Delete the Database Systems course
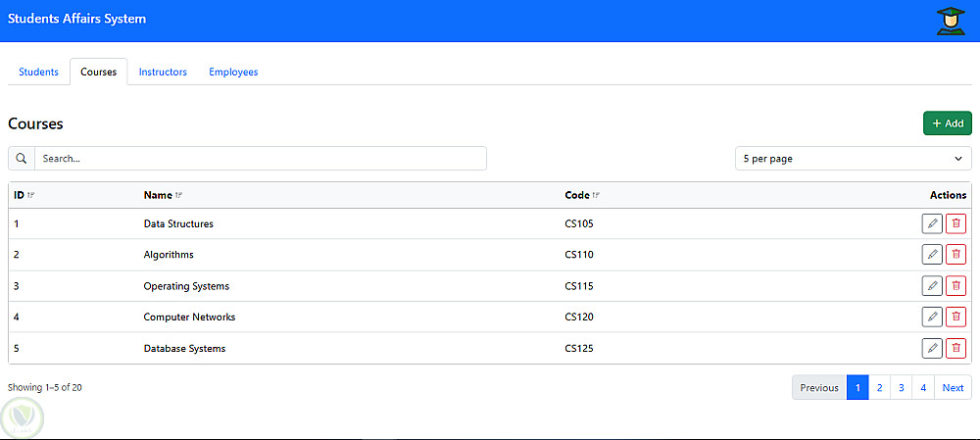This screenshot has height=440, width=980. [955, 348]
